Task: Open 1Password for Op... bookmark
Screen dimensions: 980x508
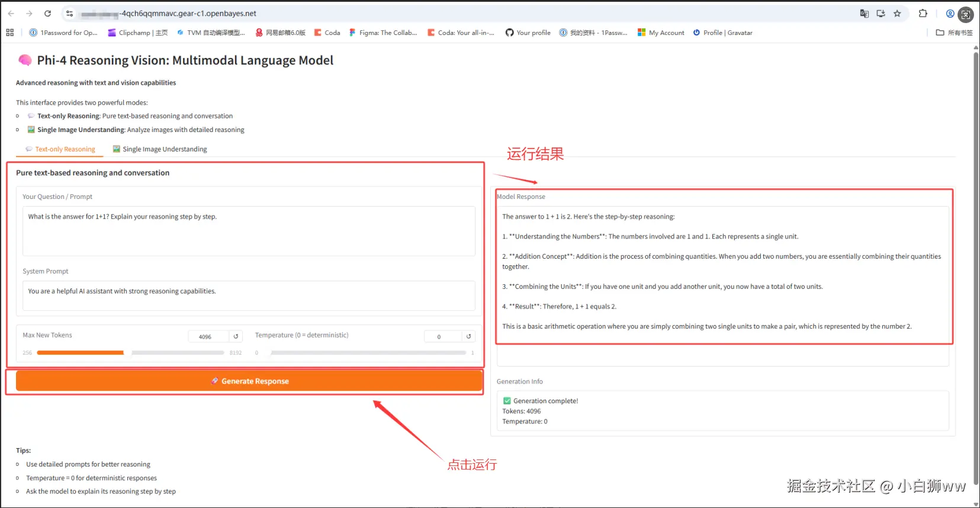Action: (63, 33)
